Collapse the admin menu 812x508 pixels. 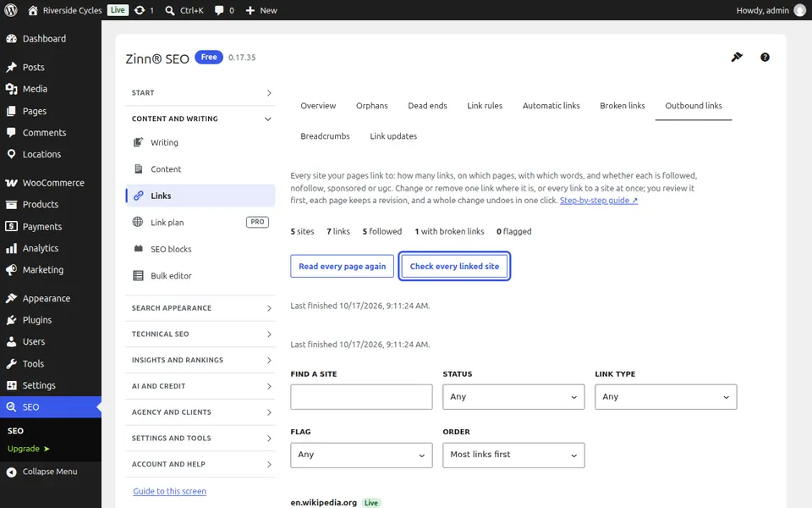(x=51, y=472)
